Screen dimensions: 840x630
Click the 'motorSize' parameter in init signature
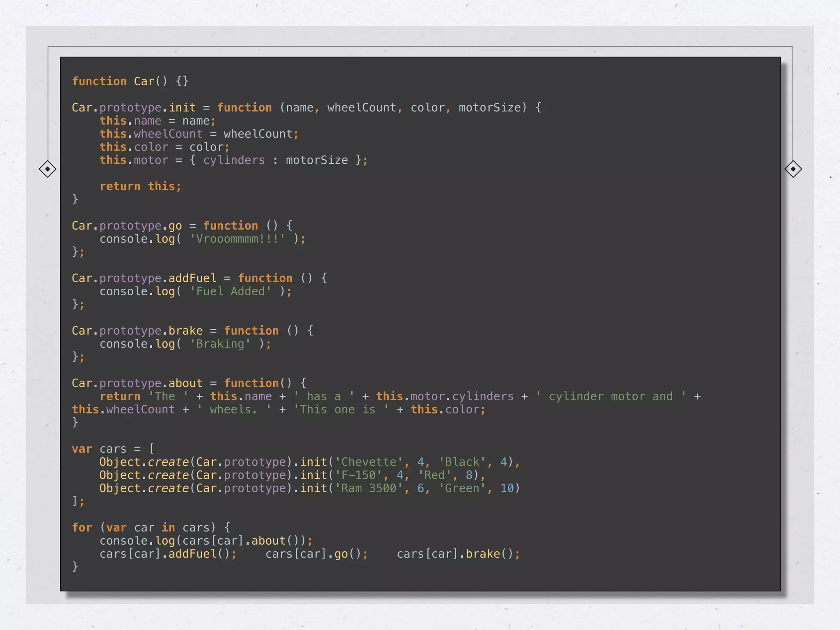tap(489, 107)
